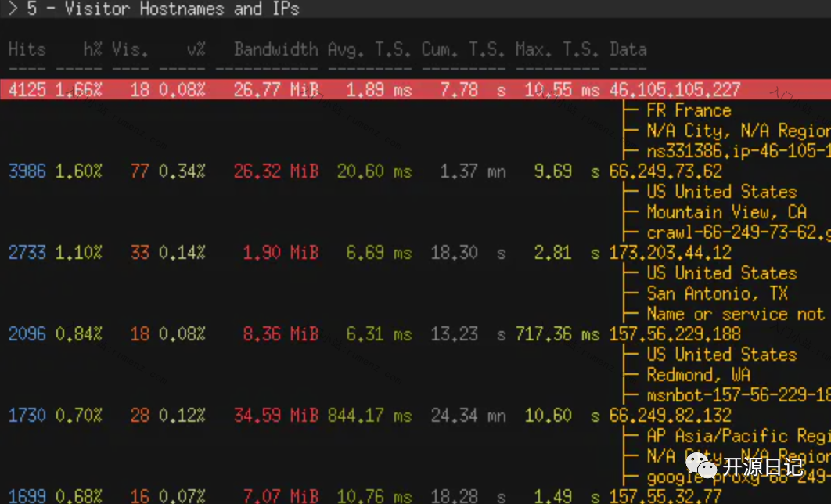
Task: Click average time 1.89 ms
Action: coord(379,89)
